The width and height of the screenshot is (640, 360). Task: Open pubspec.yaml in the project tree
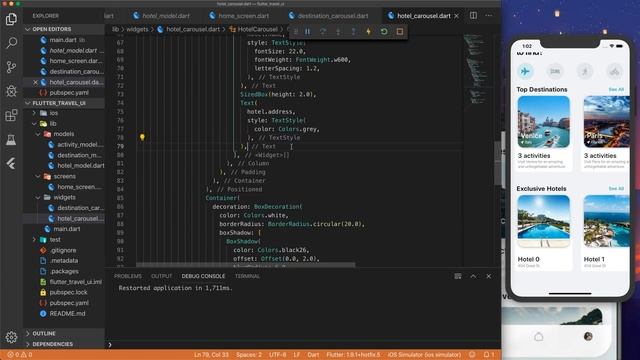tap(64, 303)
